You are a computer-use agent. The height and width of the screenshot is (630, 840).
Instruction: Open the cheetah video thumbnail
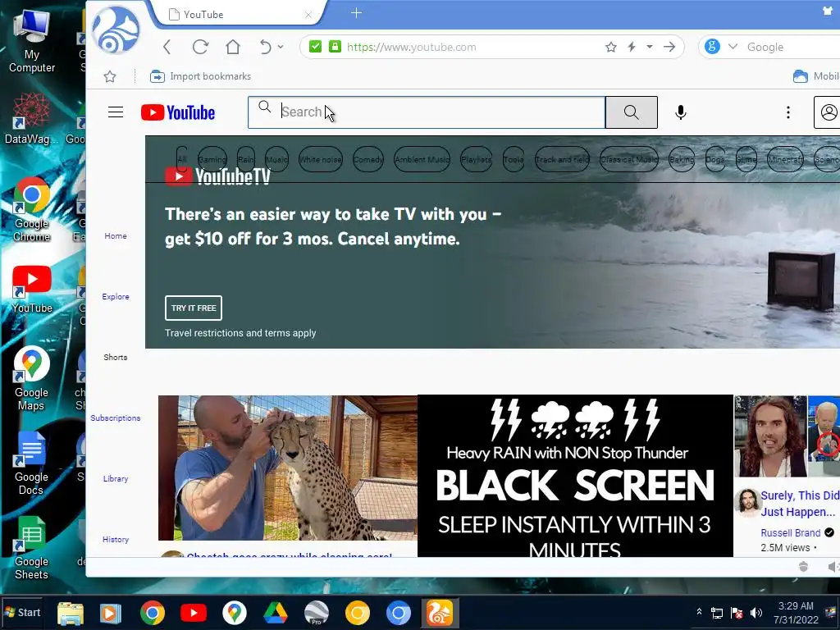[x=288, y=468]
